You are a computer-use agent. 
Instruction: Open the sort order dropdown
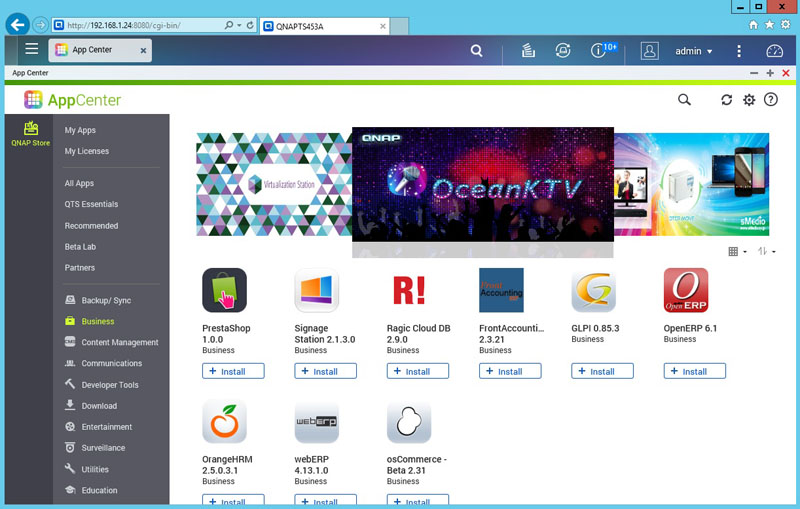766,251
